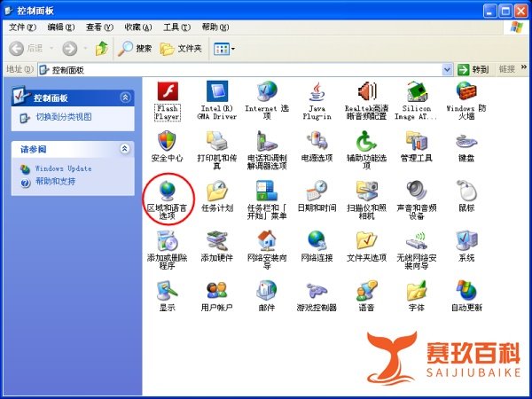Open 电话和调制解调器选项

pos(267,150)
